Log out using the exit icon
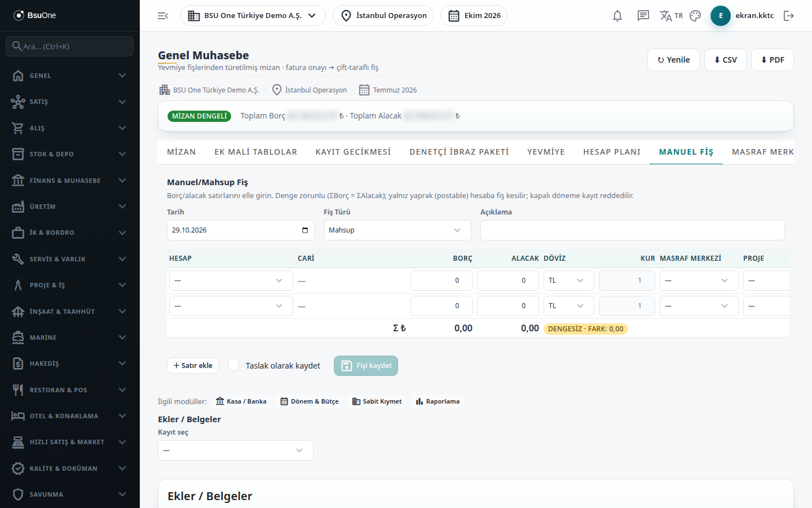 (x=789, y=16)
